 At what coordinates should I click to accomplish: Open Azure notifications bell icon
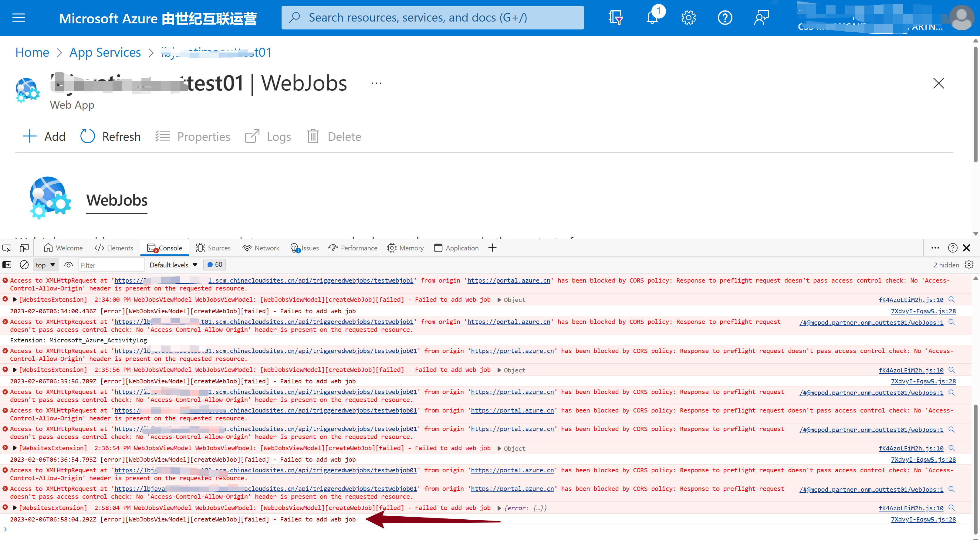(652, 18)
